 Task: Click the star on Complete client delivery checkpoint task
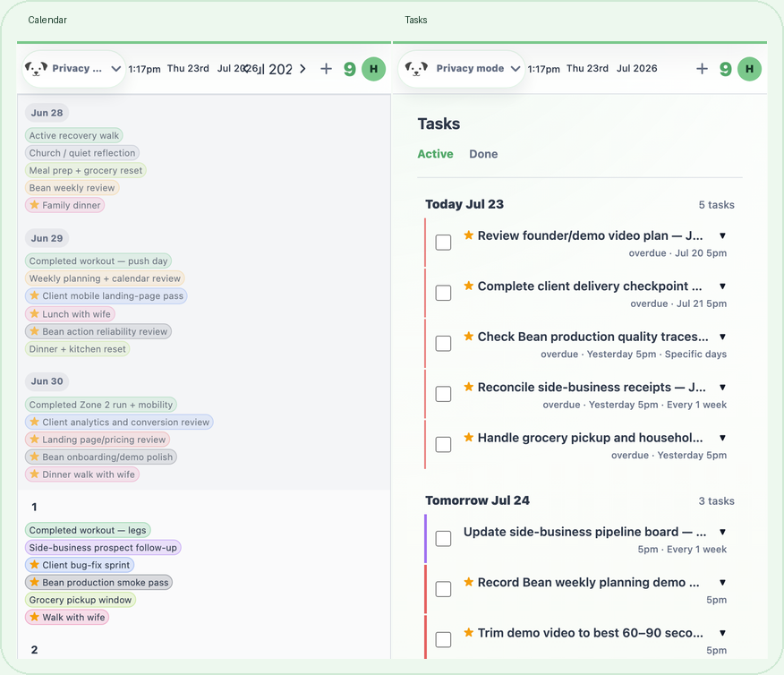tap(468, 286)
